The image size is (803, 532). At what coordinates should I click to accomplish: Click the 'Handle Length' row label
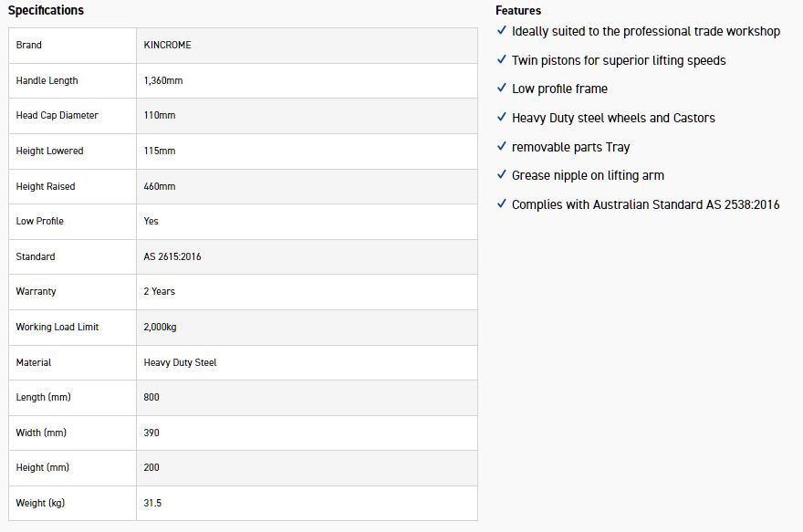point(47,81)
